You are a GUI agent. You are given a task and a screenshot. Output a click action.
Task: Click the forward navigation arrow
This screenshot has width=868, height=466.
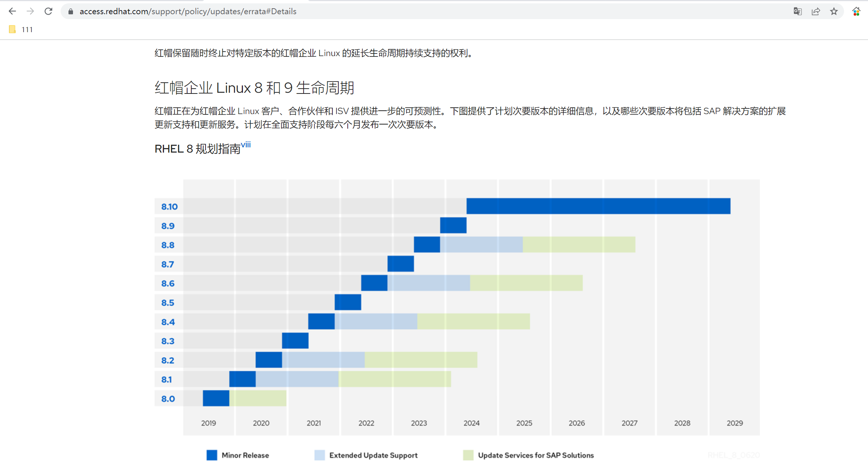[30, 11]
